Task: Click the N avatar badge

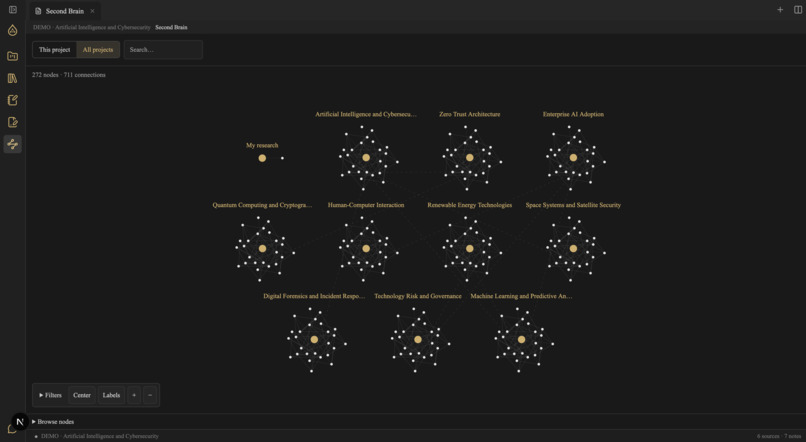Action: point(20,421)
